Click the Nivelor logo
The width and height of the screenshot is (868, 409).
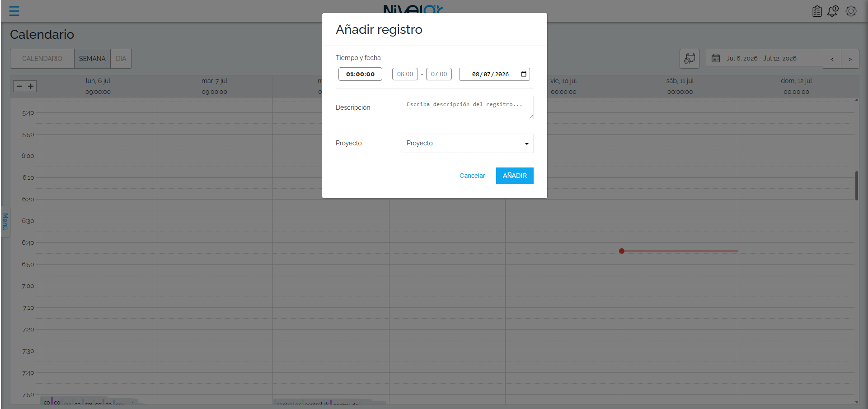click(x=413, y=9)
